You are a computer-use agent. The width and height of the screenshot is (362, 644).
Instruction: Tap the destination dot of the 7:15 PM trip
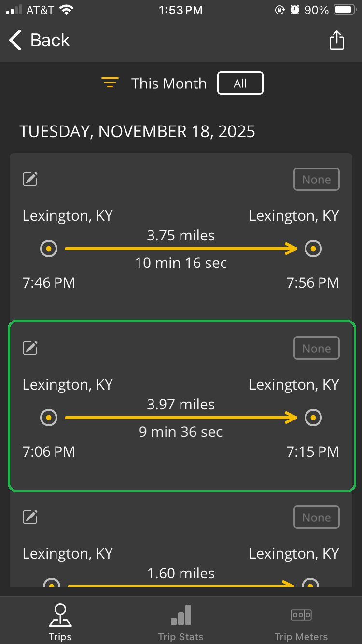313,418
